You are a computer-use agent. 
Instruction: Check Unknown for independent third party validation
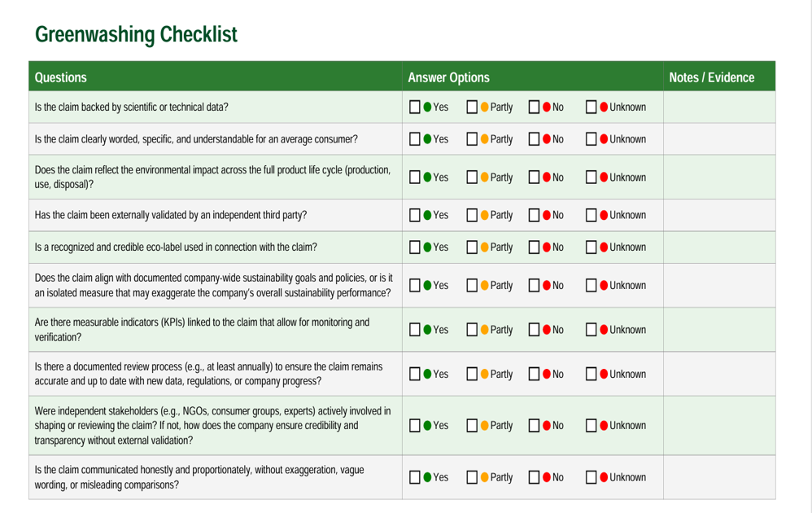tap(591, 215)
